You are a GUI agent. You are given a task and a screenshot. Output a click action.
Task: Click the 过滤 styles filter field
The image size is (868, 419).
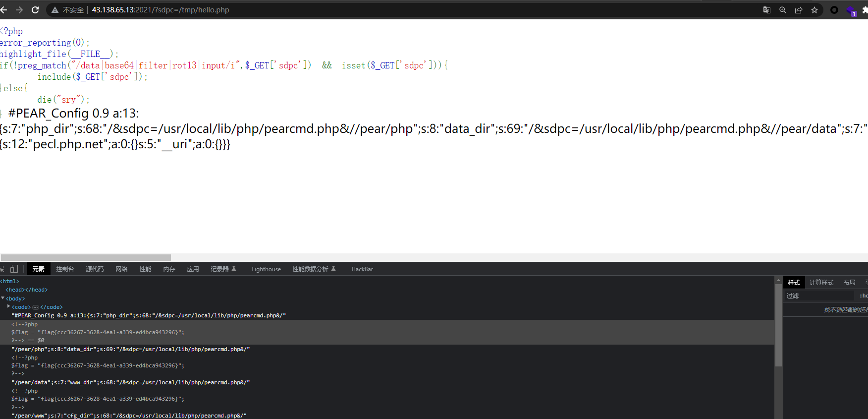pos(820,296)
